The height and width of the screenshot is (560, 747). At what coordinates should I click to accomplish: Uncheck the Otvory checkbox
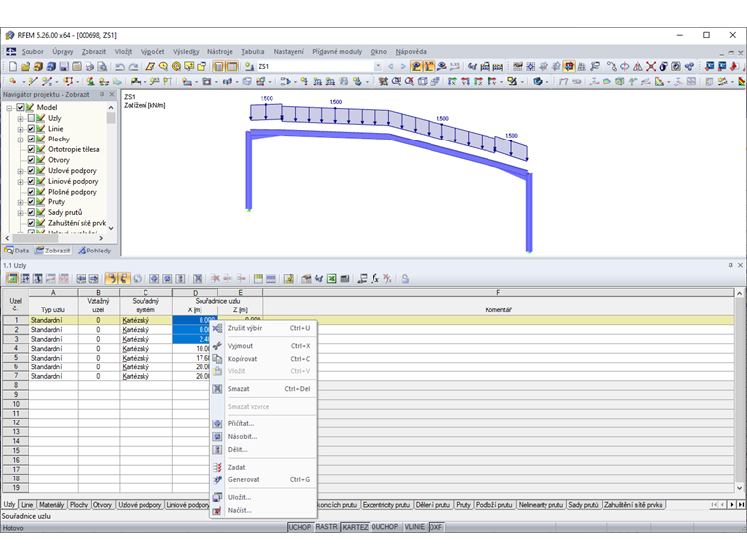tap(31, 159)
